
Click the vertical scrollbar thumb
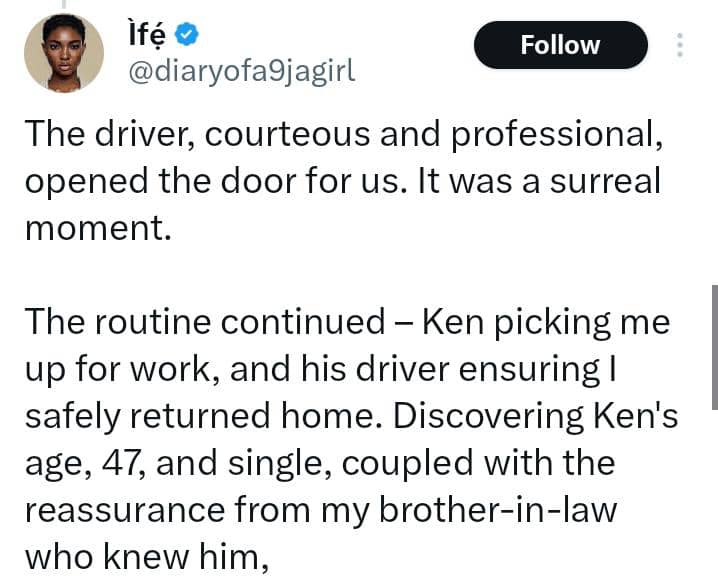click(713, 345)
